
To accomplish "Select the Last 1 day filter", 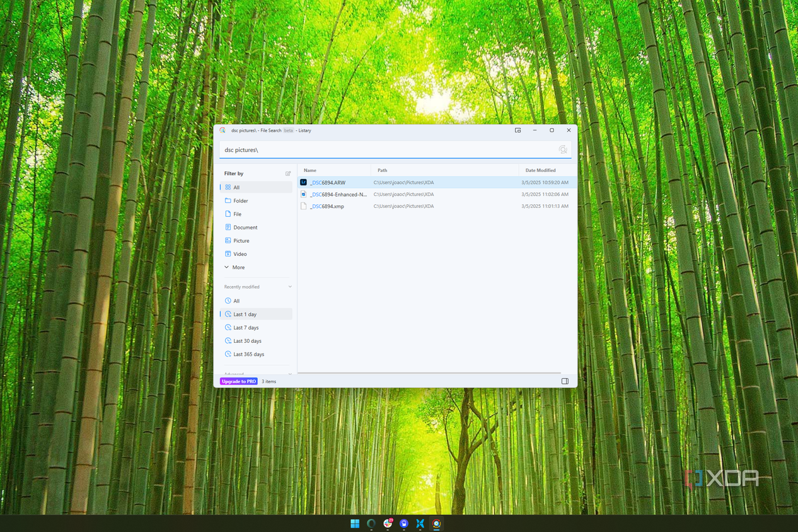I will (x=256, y=314).
